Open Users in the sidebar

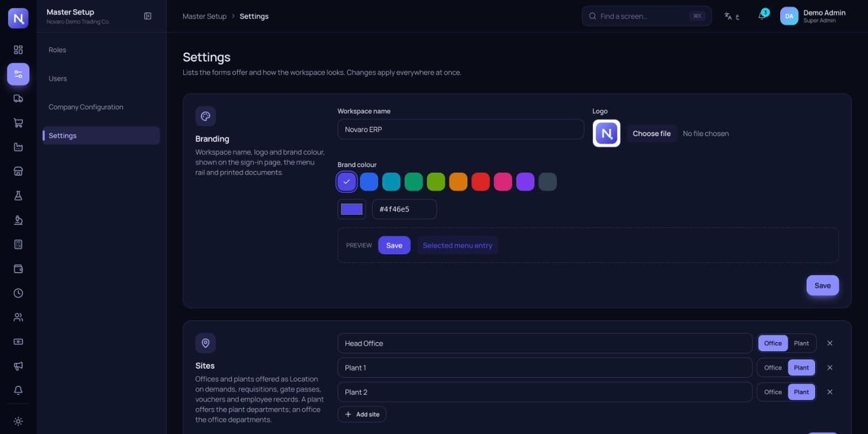[x=101, y=79]
